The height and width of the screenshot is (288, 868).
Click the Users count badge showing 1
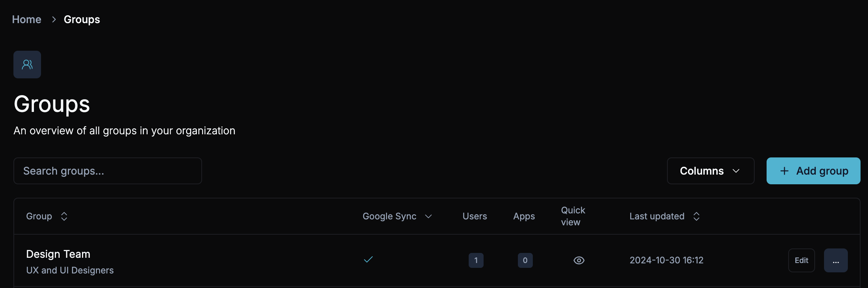tap(476, 260)
